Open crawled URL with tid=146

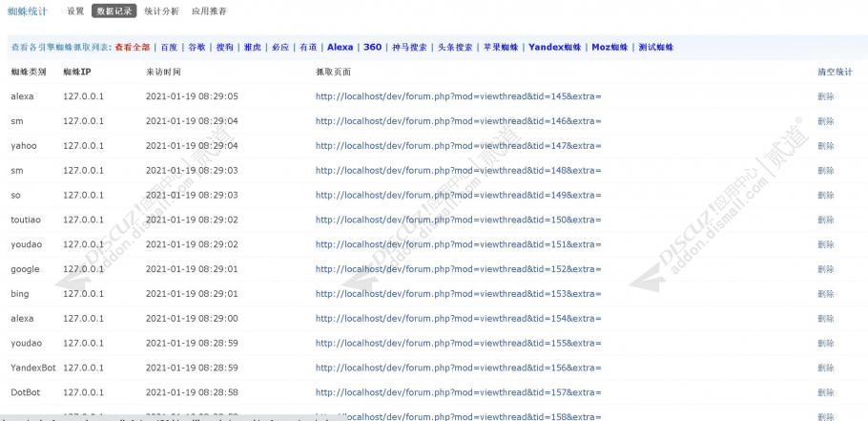(459, 120)
